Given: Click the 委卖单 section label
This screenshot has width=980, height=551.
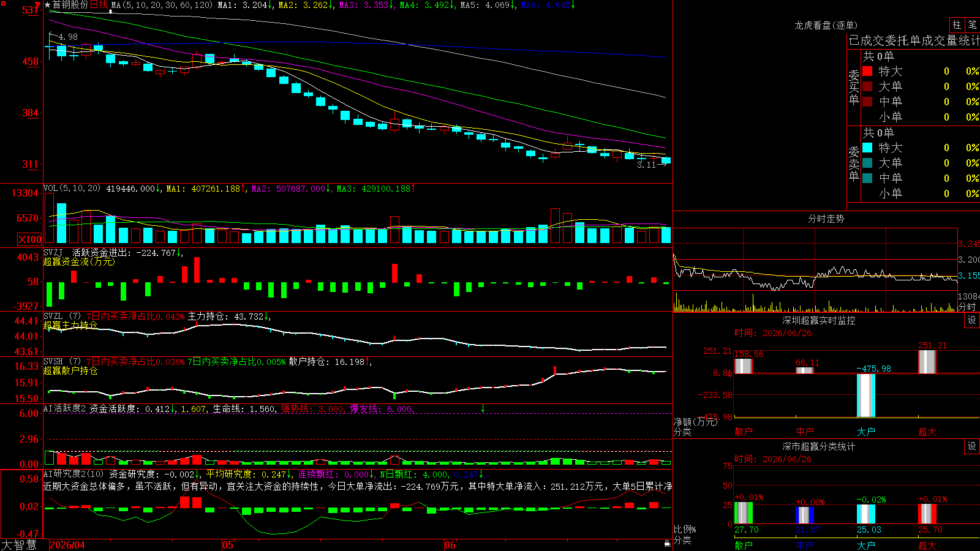Looking at the screenshot, I should (x=854, y=163).
